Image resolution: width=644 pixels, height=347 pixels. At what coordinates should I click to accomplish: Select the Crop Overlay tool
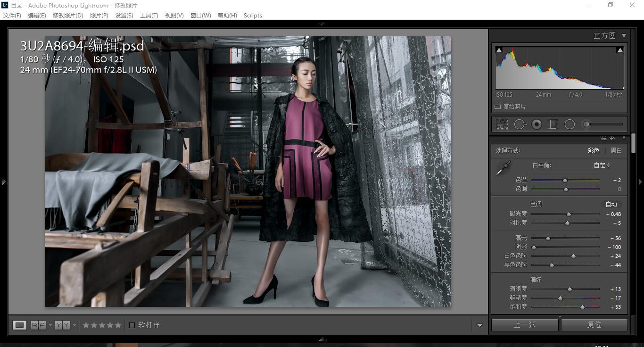502,124
